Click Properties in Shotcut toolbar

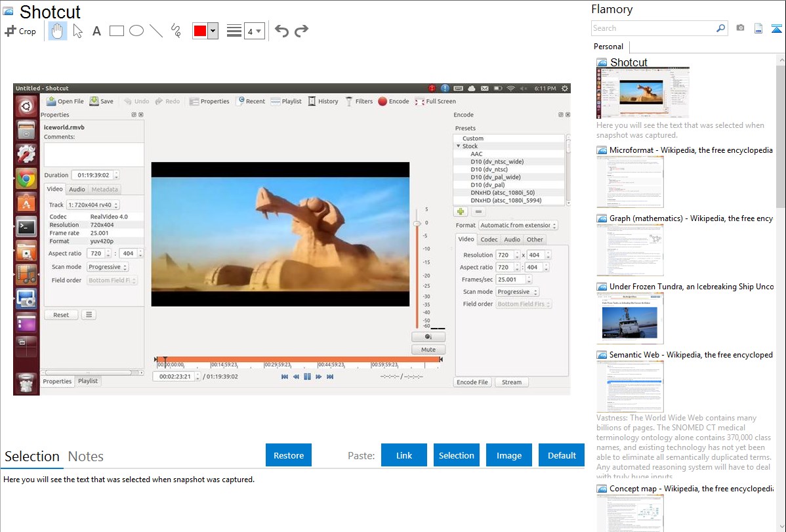[209, 101]
